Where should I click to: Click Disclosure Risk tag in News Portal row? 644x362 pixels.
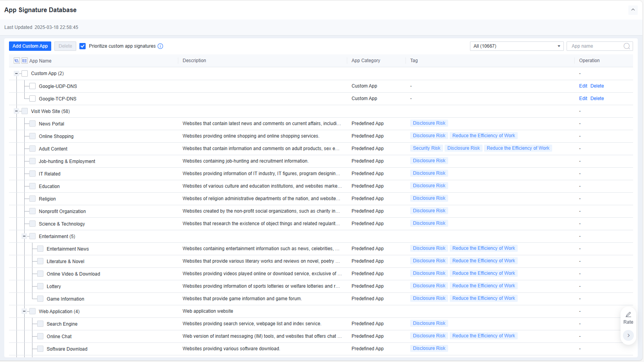click(429, 123)
